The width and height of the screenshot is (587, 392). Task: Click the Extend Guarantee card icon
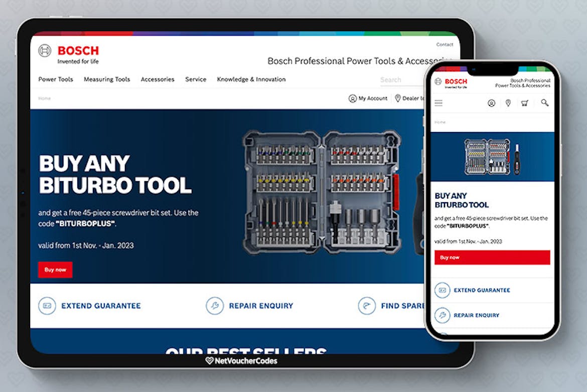click(46, 306)
